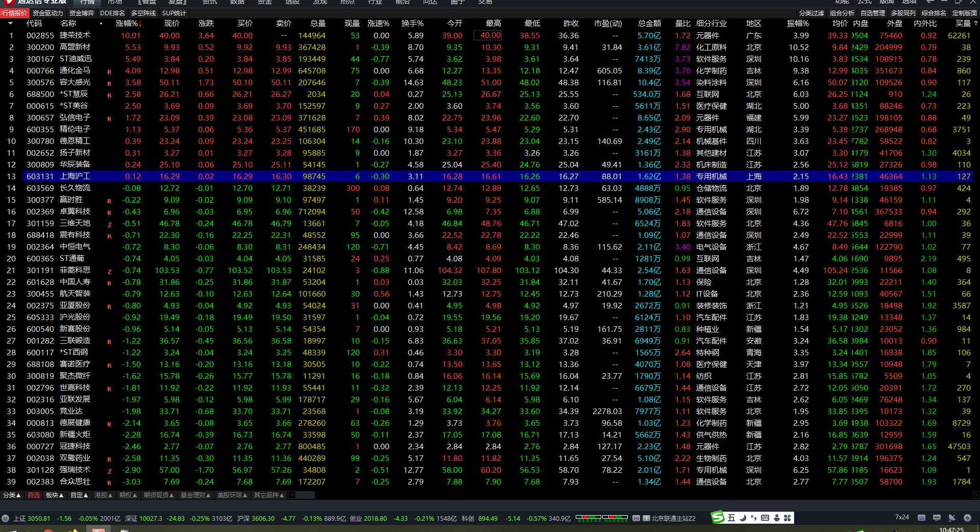980x532 pixels.
Task: Open the SUP统计 tab
Action: (174, 13)
